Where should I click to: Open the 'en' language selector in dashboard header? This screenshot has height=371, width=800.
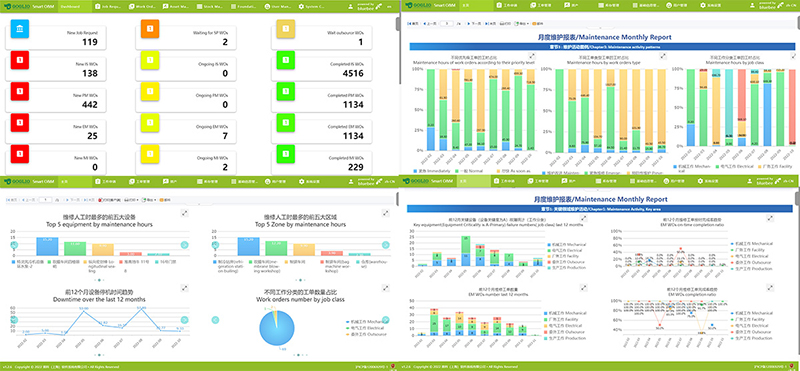pyautogui.click(x=390, y=7)
